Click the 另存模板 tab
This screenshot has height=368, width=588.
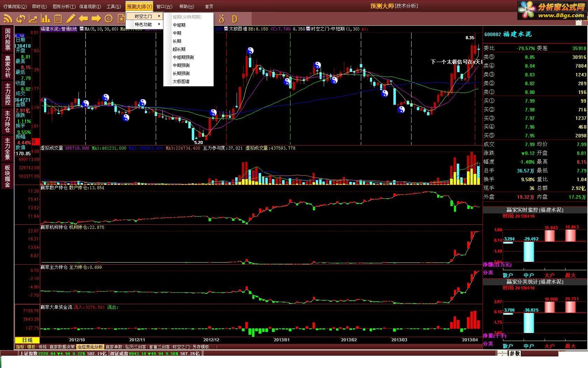click(203, 347)
